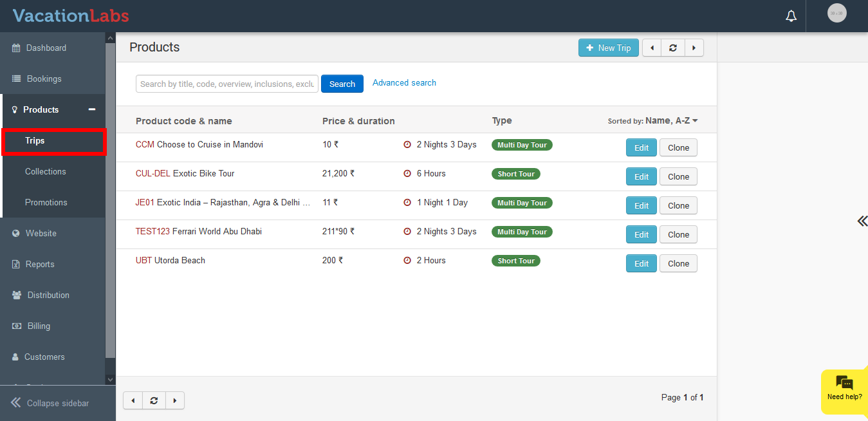Go to previous page using top arrow
This screenshot has height=421, width=868.
click(652, 48)
